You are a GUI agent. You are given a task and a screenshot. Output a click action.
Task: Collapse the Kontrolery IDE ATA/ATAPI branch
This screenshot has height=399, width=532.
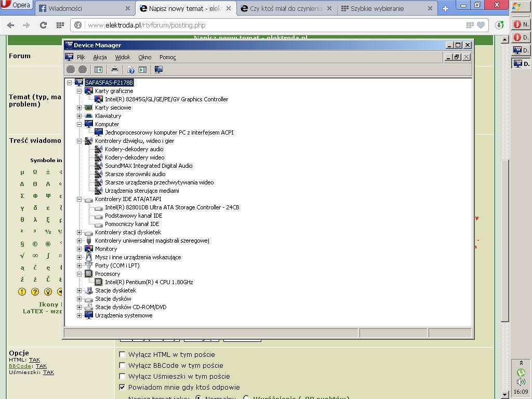pyautogui.click(x=79, y=199)
